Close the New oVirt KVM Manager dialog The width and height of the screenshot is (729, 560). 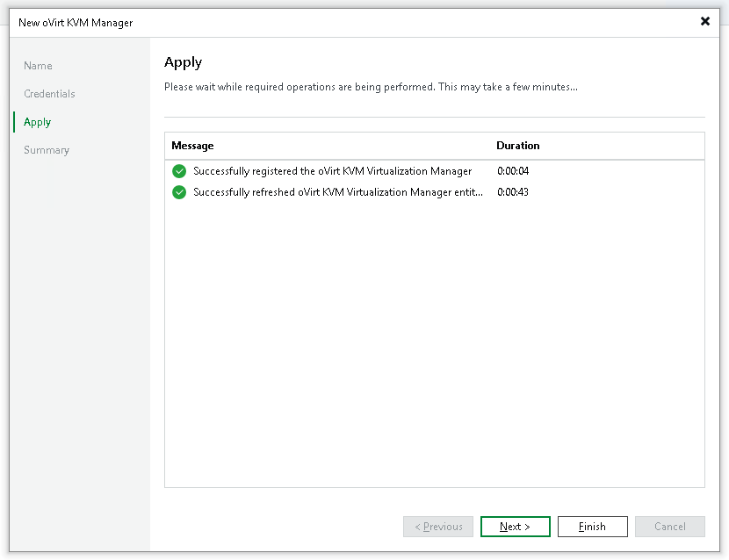704,22
